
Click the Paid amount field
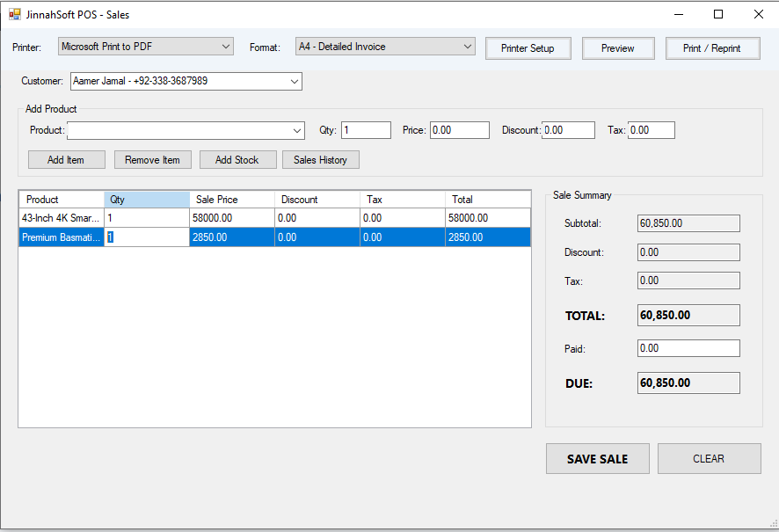(x=688, y=348)
